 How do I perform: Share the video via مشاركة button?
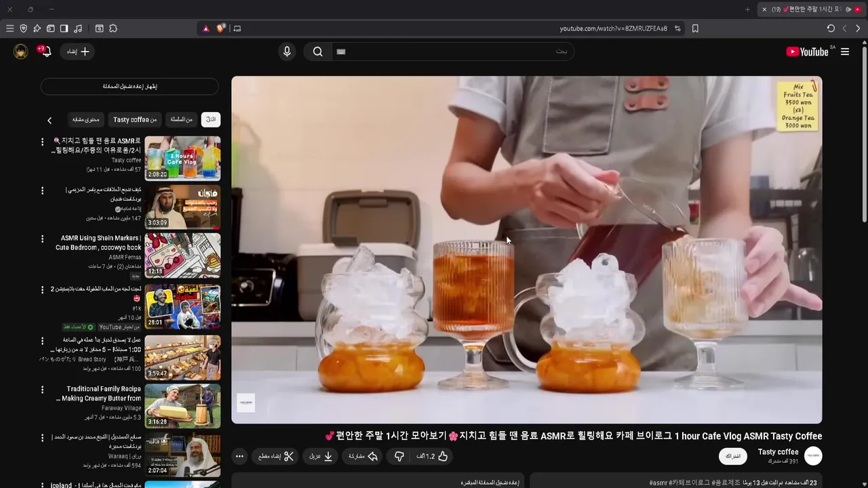(x=363, y=456)
